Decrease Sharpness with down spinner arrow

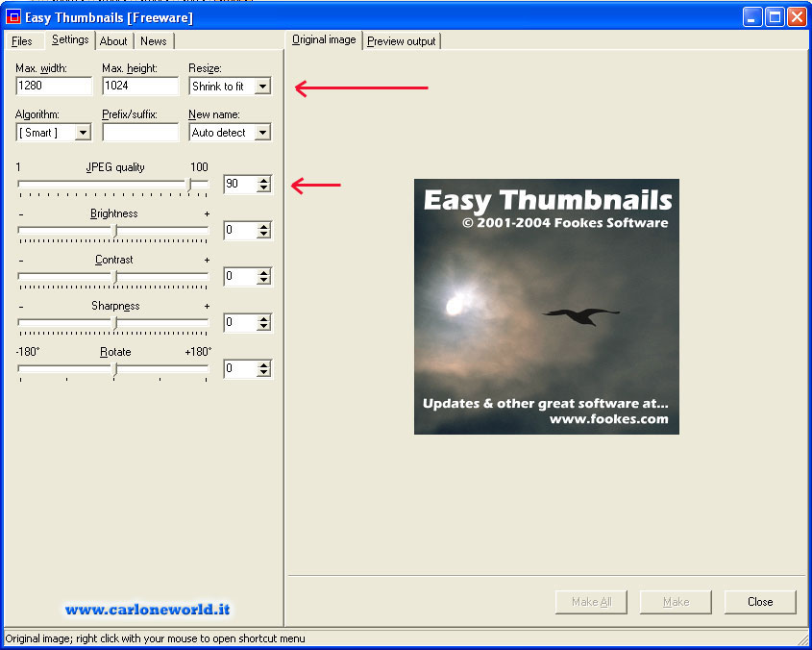click(264, 326)
